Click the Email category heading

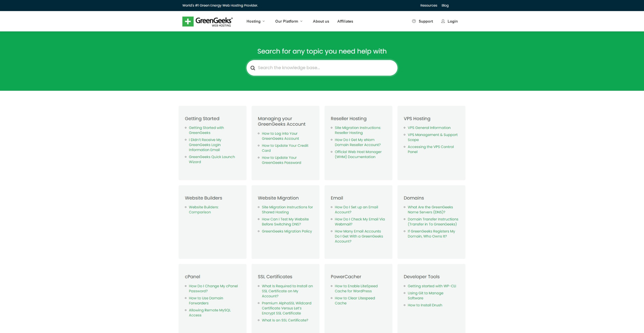337,198
